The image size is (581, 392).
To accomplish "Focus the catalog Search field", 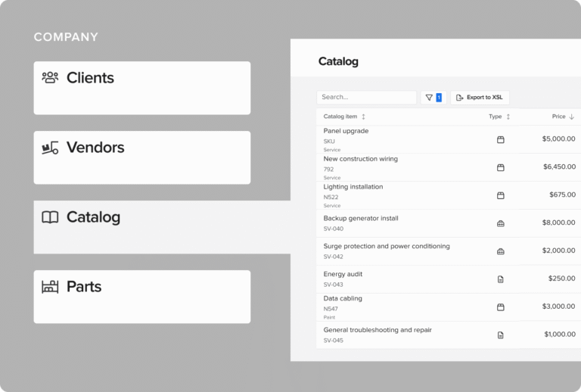I will tap(366, 97).
